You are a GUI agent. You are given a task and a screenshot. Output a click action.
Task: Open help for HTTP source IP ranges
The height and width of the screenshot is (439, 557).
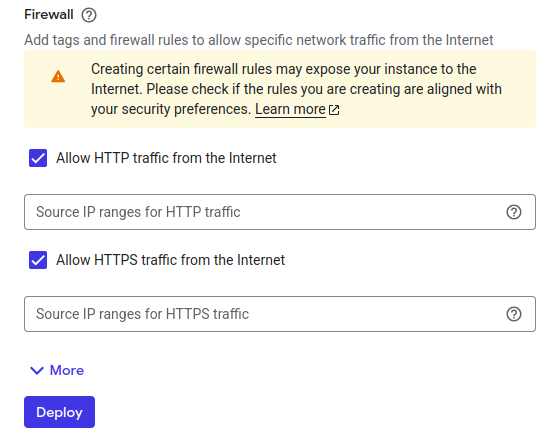(x=514, y=212)
